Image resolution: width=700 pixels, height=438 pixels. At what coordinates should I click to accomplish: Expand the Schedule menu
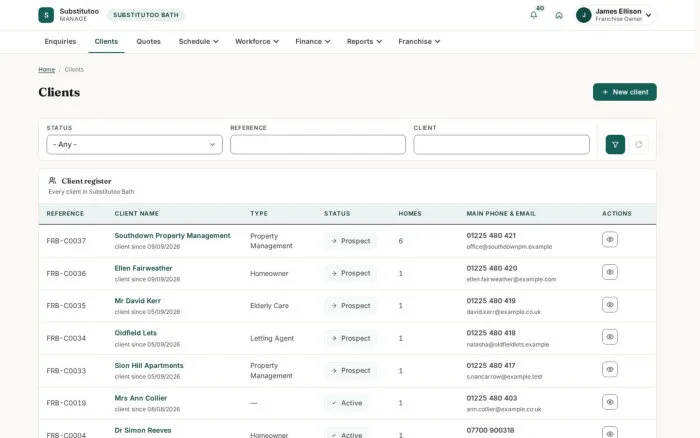(198, 42)
